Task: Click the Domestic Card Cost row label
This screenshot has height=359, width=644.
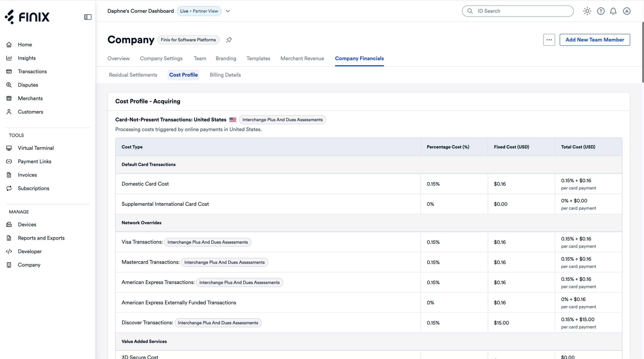Action: click(x=145, y=184)
